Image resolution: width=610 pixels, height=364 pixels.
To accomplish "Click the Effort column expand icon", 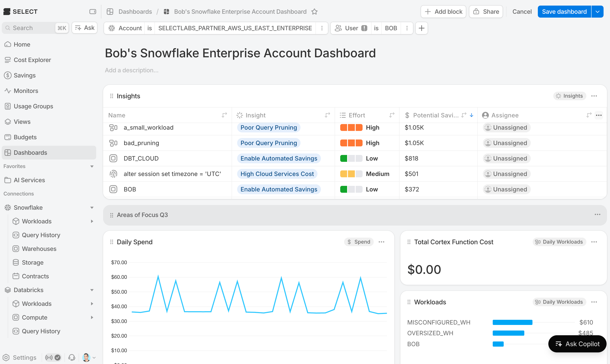I will pyautogui.click(x=392, y=115).
